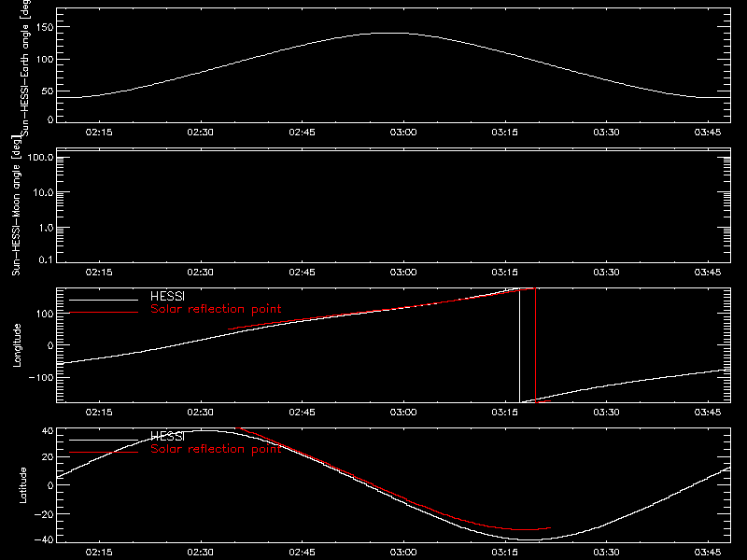This screenshot has height=560, width=747.
Task: Click 'Solar reflection point' legend in Longitude plot
Action: click(x=216, y=309)
